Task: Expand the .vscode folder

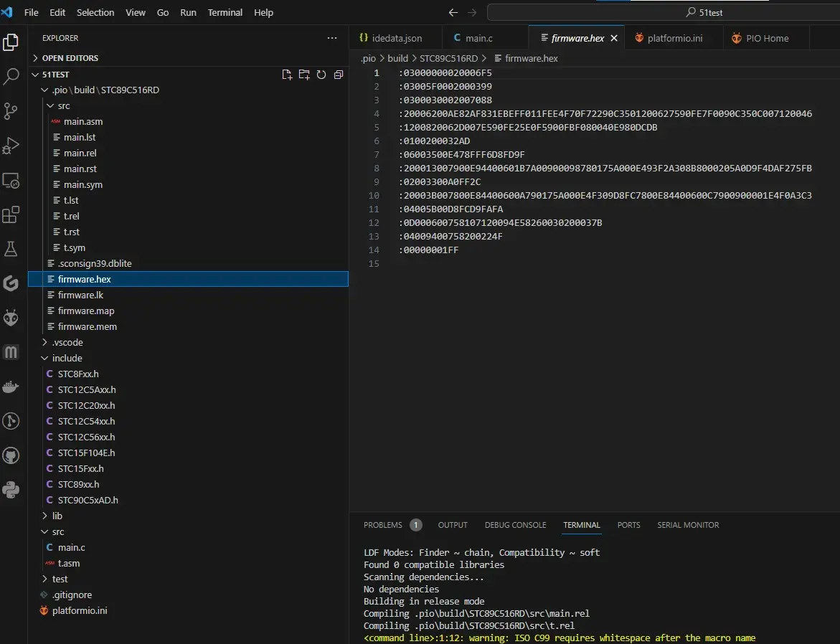Action: tap(67, 342)
